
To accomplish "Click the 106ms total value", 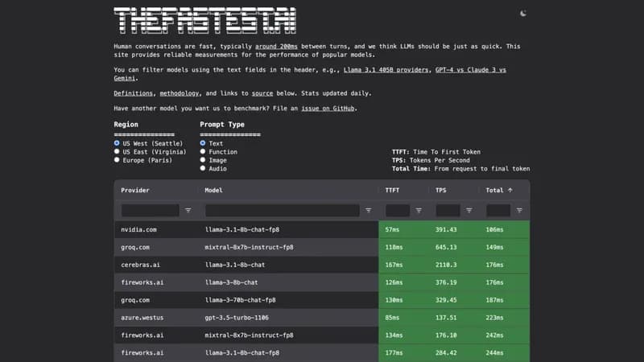I will click(x=494, y=229).
